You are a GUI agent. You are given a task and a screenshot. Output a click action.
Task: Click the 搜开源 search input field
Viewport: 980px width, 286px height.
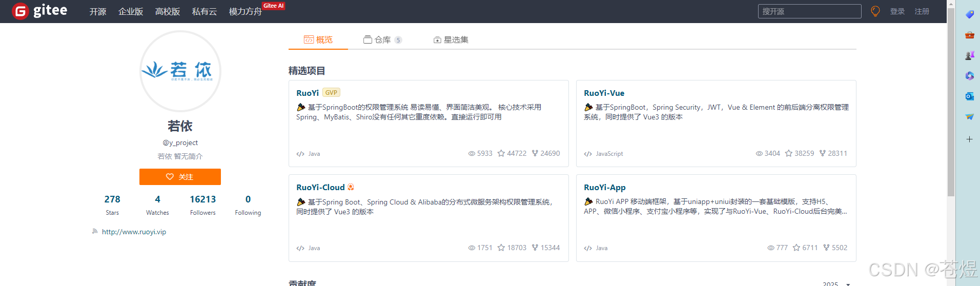[x=810, y=11]
